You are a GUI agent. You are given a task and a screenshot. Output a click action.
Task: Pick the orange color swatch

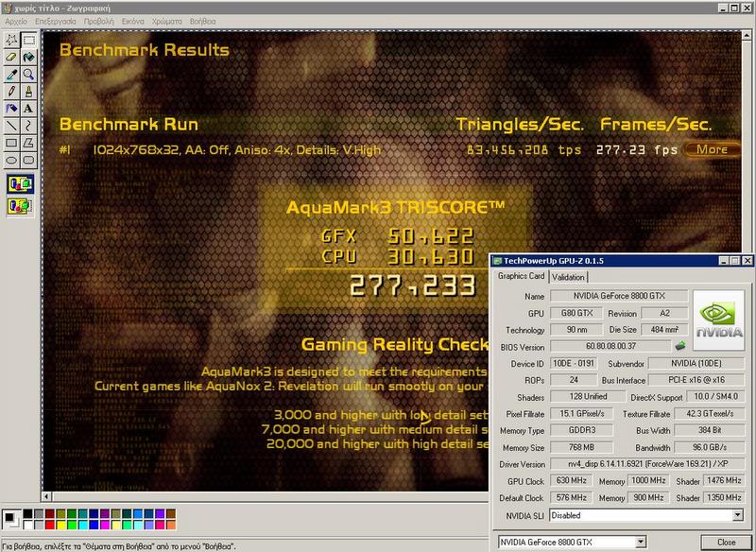point(171,525)
